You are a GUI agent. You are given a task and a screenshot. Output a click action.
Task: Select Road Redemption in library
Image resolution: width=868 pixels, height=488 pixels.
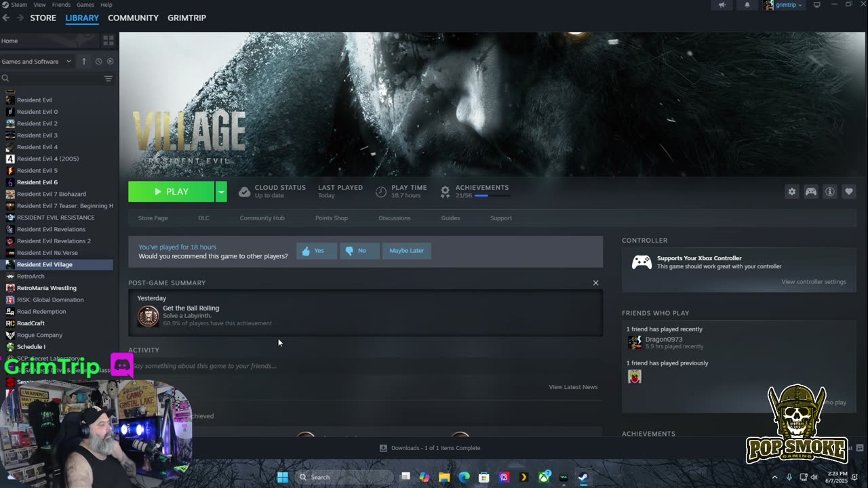[x=41, y=312]
